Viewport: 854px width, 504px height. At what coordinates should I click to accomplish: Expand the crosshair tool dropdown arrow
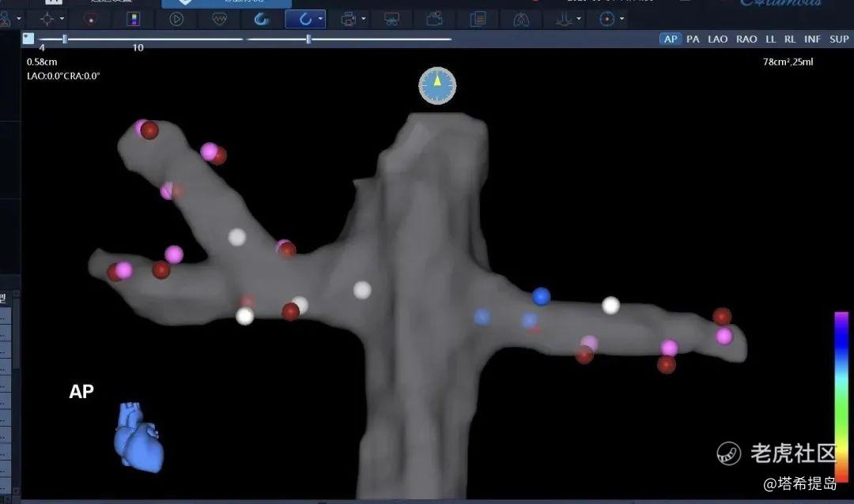pos(62,19)
